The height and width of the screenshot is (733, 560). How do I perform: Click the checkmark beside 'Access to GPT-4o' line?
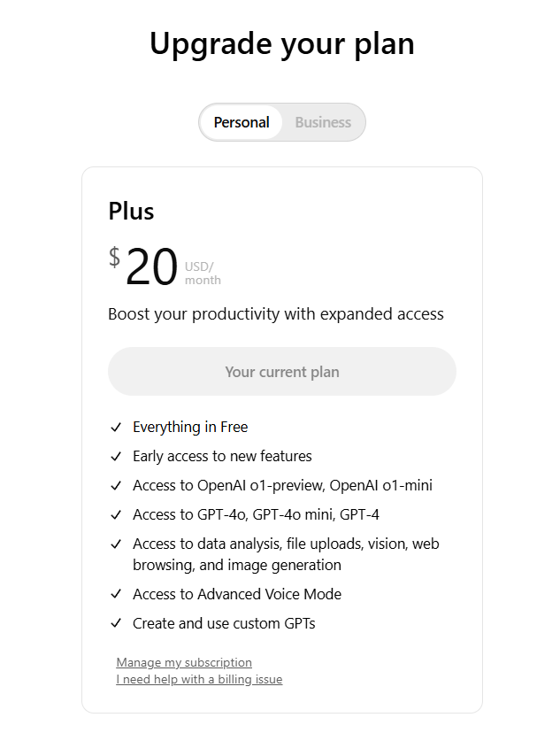pyautogui.click(x=116, y=515)
